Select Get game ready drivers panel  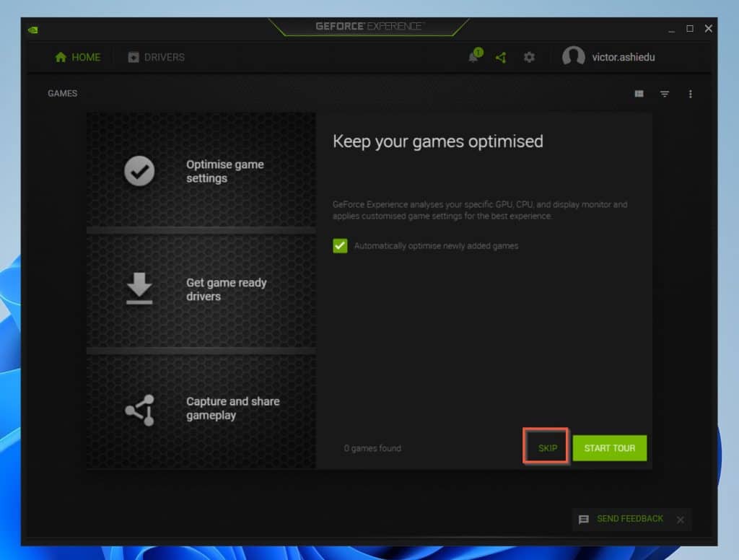coord(201,291)
